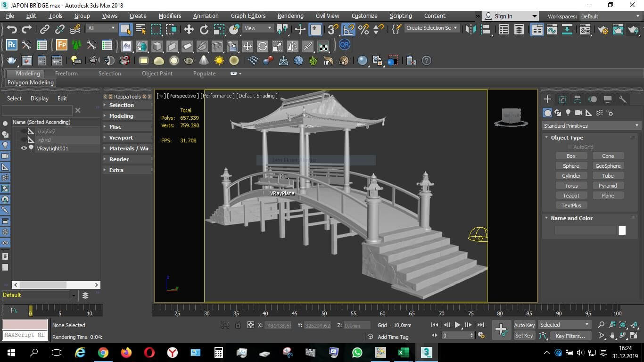
Task: Choose the Select Object tool
Action: [125, 29]
